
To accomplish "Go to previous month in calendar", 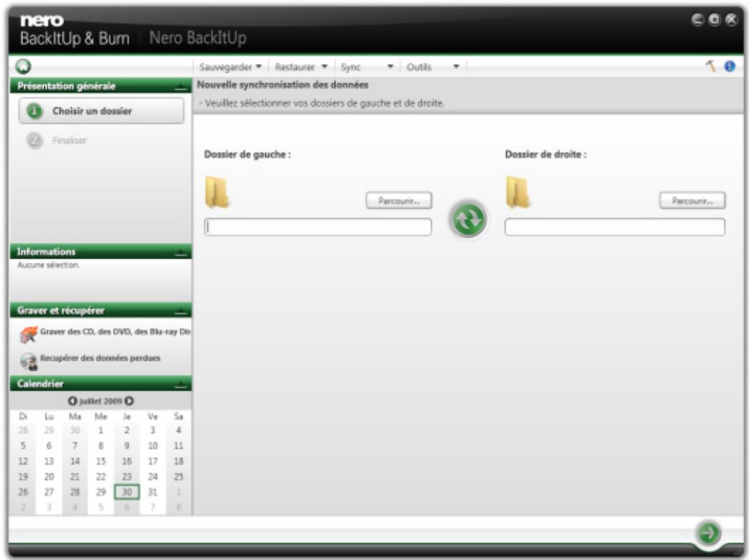I will coord(72,401).
